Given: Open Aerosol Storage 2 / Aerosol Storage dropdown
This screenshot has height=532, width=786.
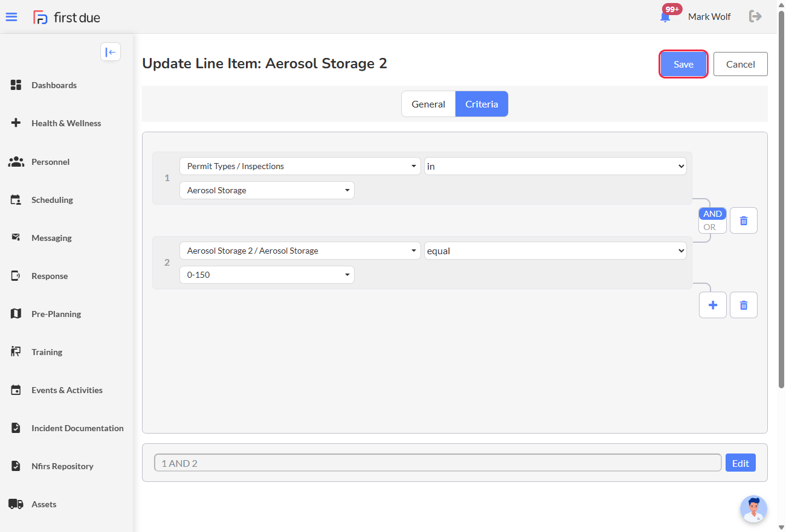Looking at the screenshot, I should 300,251.
